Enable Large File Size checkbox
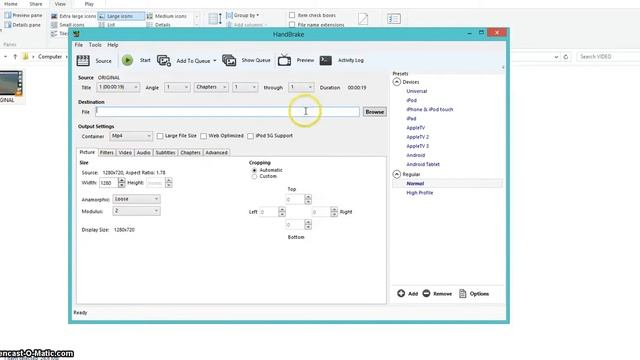The image size is (640, 360). (x=160, y=136)
